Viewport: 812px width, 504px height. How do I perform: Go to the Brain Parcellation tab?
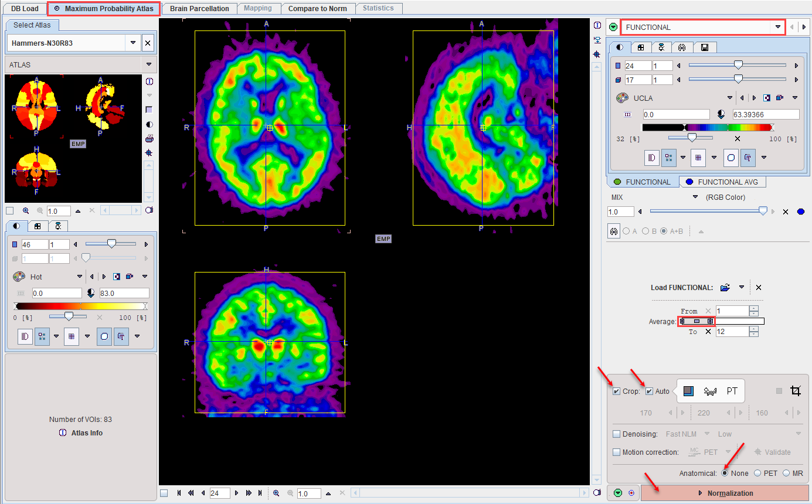click(x=199, y=9)
